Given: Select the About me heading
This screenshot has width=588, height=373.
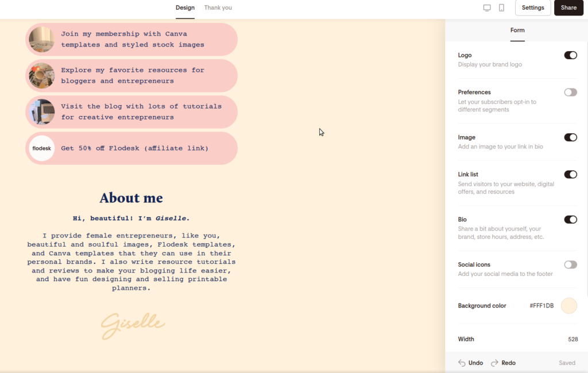Looking at the screenshot, I should pyautogui.click(x=131, y=198).
